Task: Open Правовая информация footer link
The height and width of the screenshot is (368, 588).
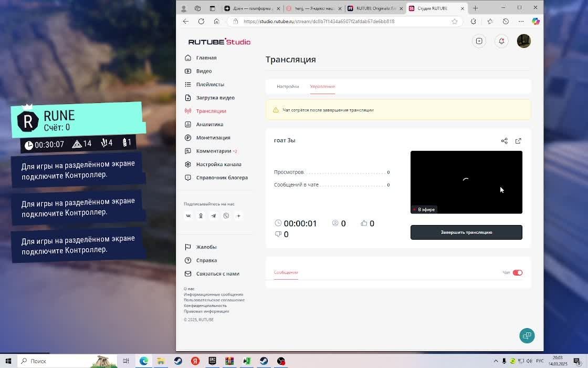Action: pos(206,311)
